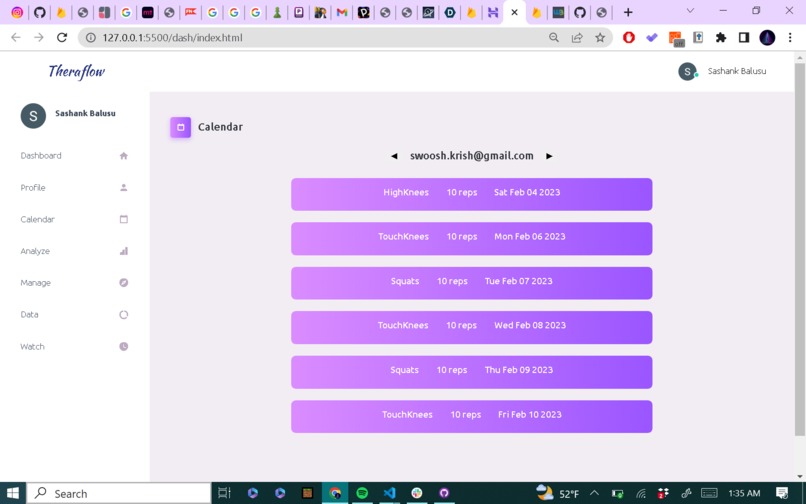
Task: Close the current active tab
Action: pyautogui.click(x=514, y=12)
